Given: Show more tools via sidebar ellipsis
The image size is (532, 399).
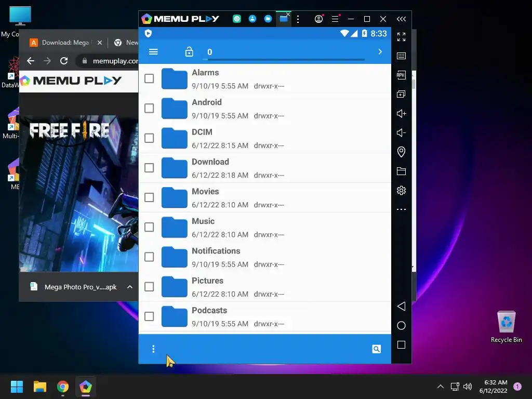Looking at the screenshot, I should 401,209.
